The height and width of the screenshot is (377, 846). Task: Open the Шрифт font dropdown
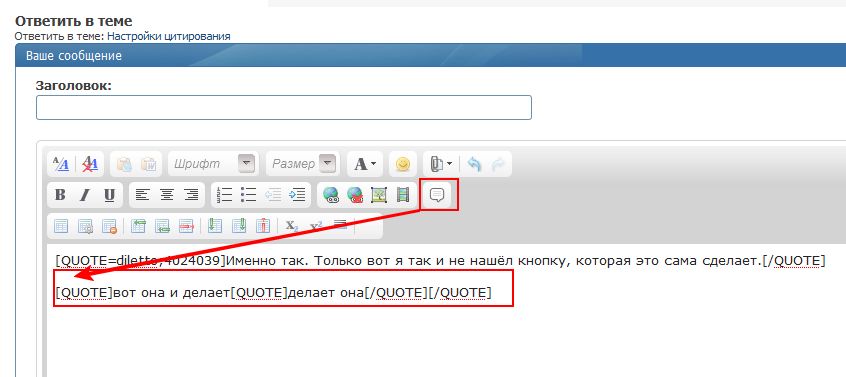coord(214,163)
